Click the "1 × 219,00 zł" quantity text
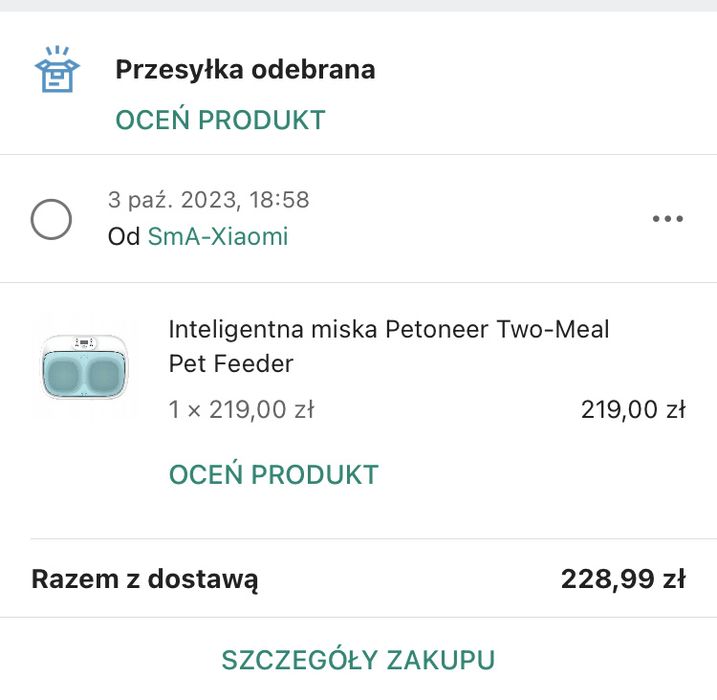This screenshot has height=700, width=717. pos(242,409)
